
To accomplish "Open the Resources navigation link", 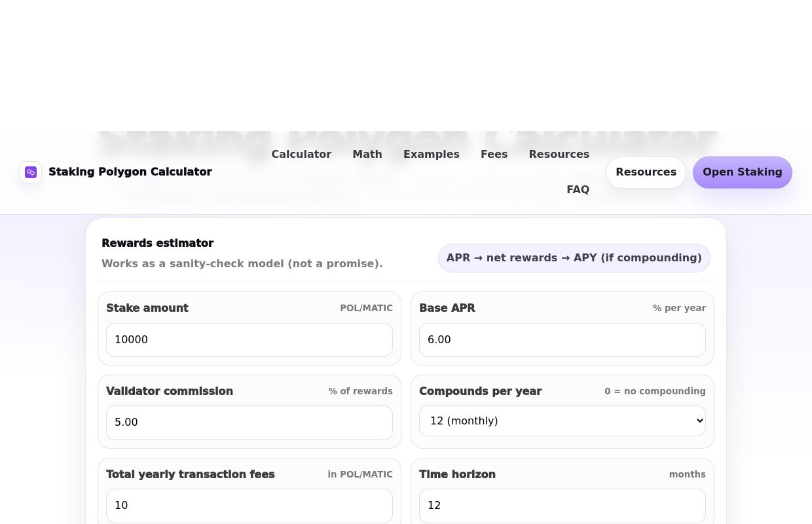I will [559, 154].
